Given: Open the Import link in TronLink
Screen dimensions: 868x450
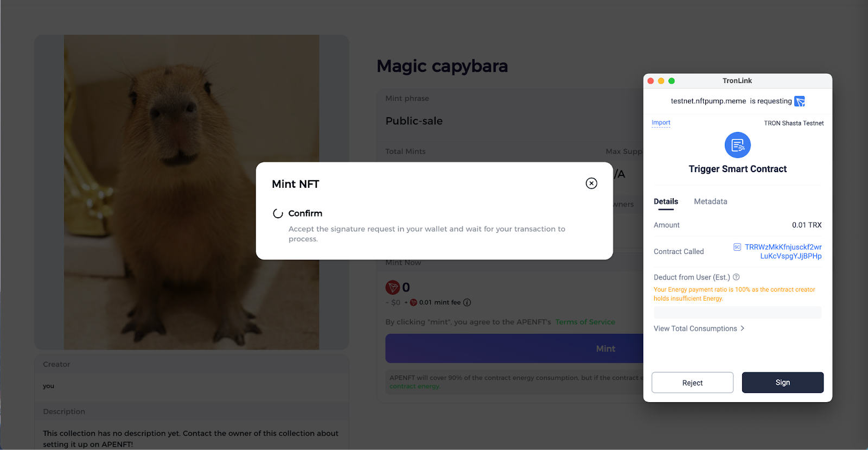Looking at the screenshot, I should (661, 123).
